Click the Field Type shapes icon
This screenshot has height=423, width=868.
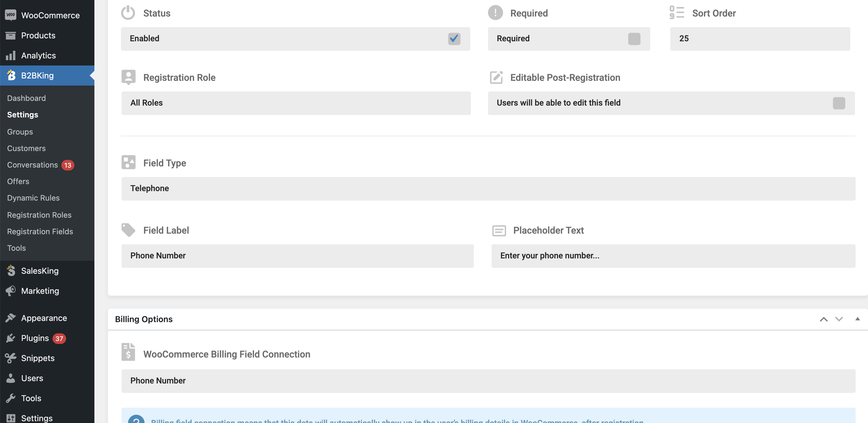point(128,162)
